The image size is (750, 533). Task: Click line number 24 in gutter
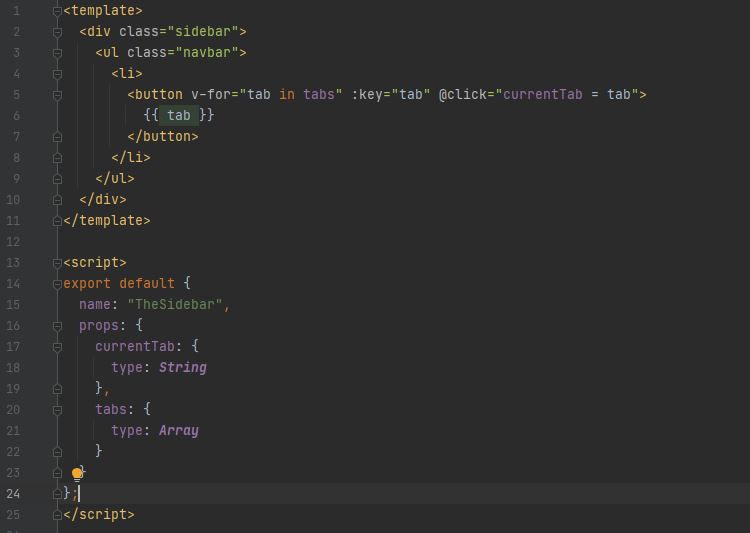coord(13,494)
